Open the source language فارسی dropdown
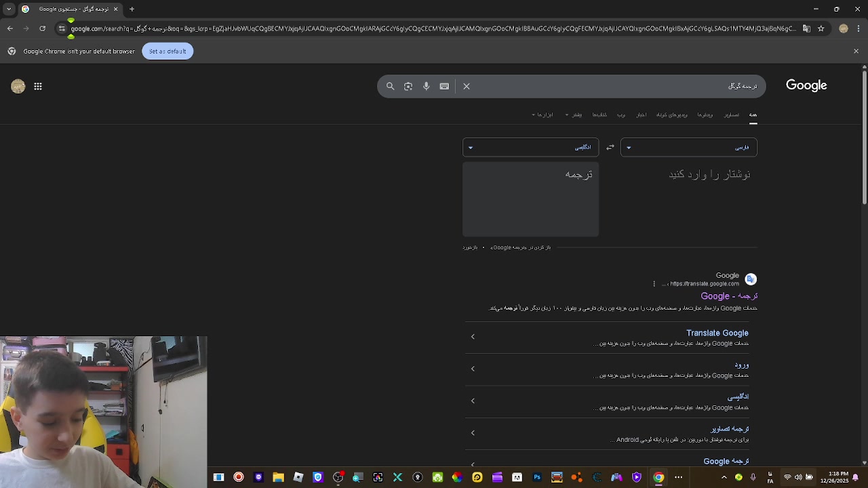The width and height of the screenshot is (868, 488). tap(688, 147)
